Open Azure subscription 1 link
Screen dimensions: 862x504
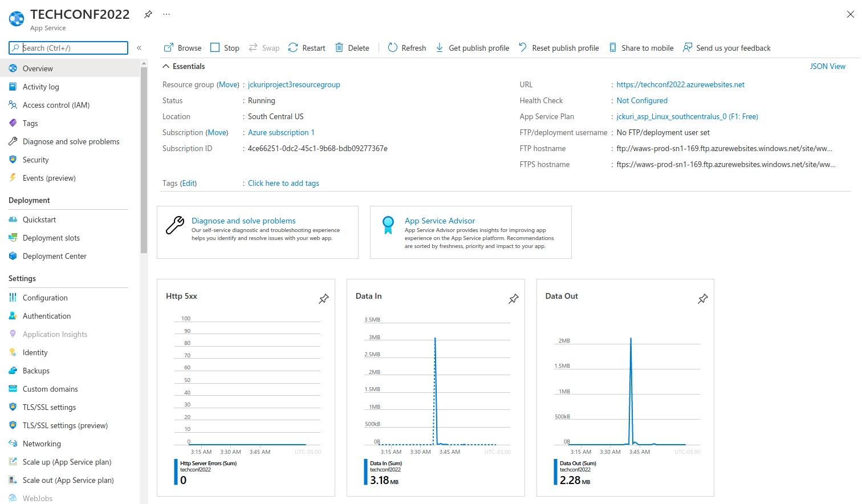pos(281,132)
